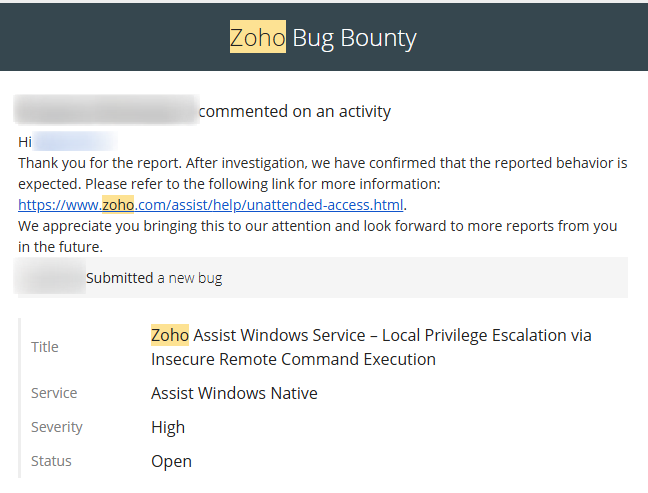Click the "Insecure Remote Command Execution" title line
Screen dimensions: 648x493
(x=293, y=359)
